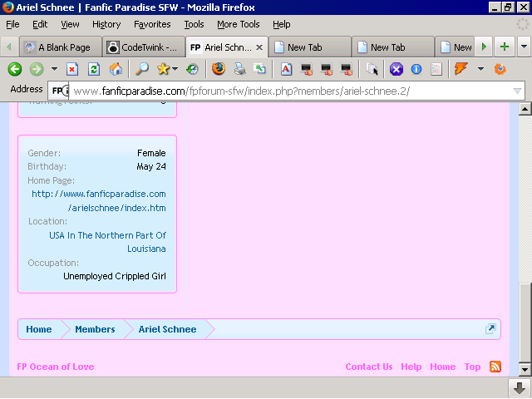Click the FP site identity icon in the address bar
The width and height of the screenshot is (532, 399).
59,91
